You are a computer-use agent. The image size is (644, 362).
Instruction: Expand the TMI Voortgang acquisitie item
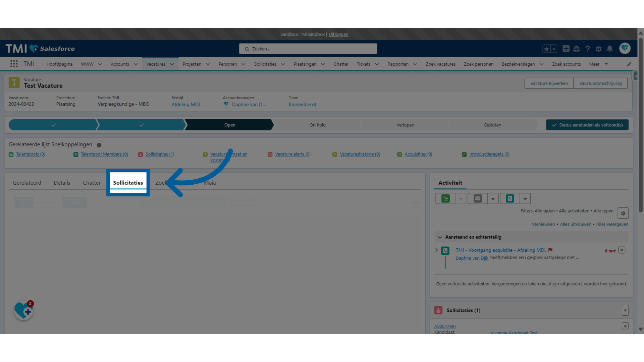click(x=437, y=250)
